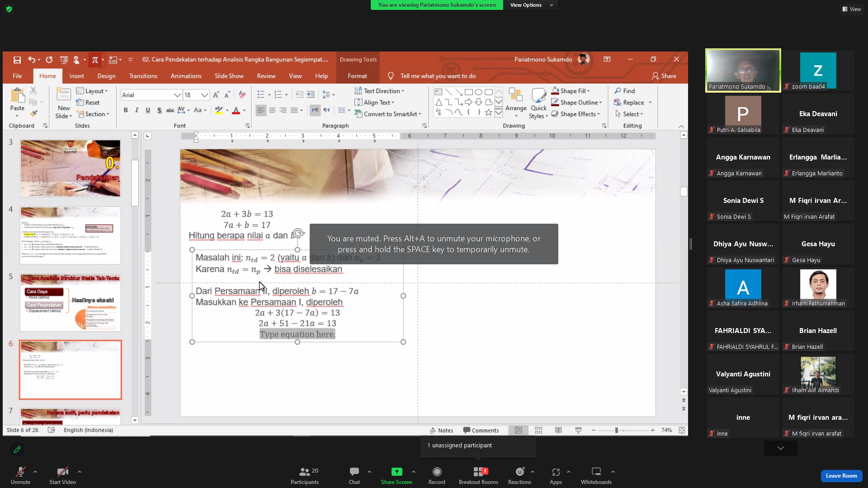Click the Zoom encryption shield icon
This screenshot has width=868, height=488.
tap(9, 9)
